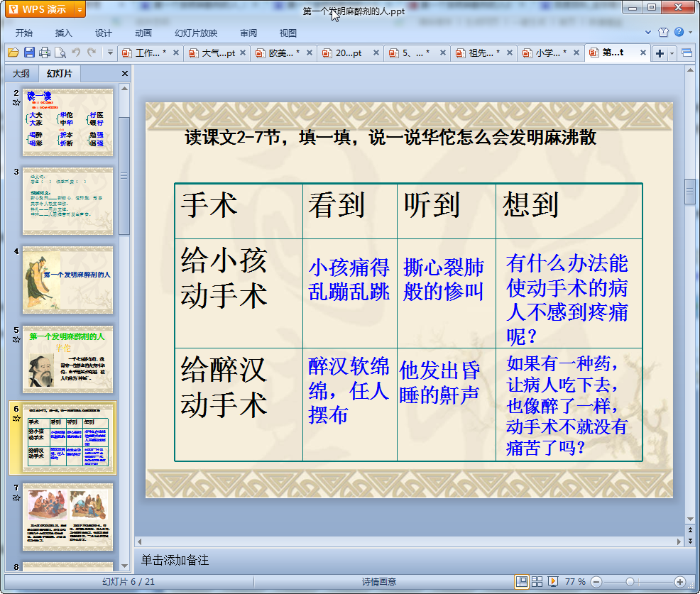Close the 小学... document tab
The height and width of the screenshot is (594, 700).
pyautogui.click(x=576, y=53)
